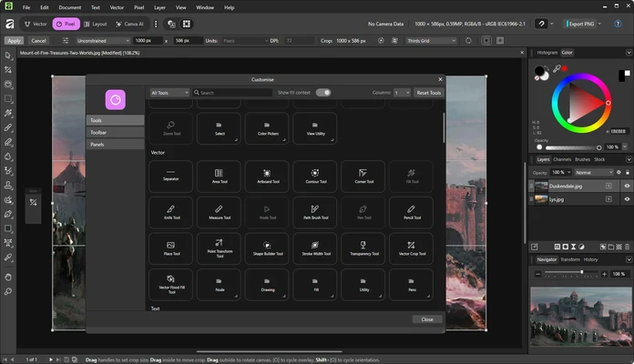
Task: Click the greyed Fill Tool tile
Action: (x=411, y=177)
